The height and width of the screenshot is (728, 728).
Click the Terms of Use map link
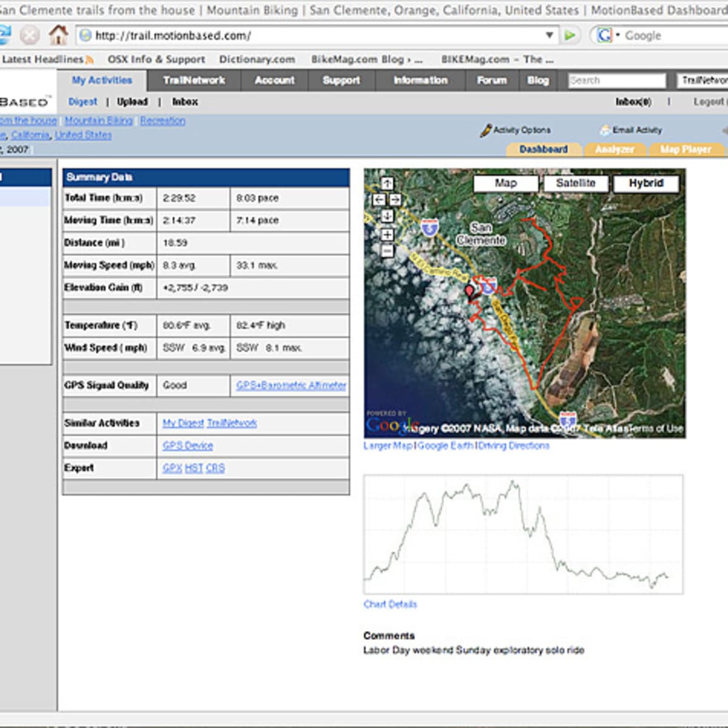point(656,428)
